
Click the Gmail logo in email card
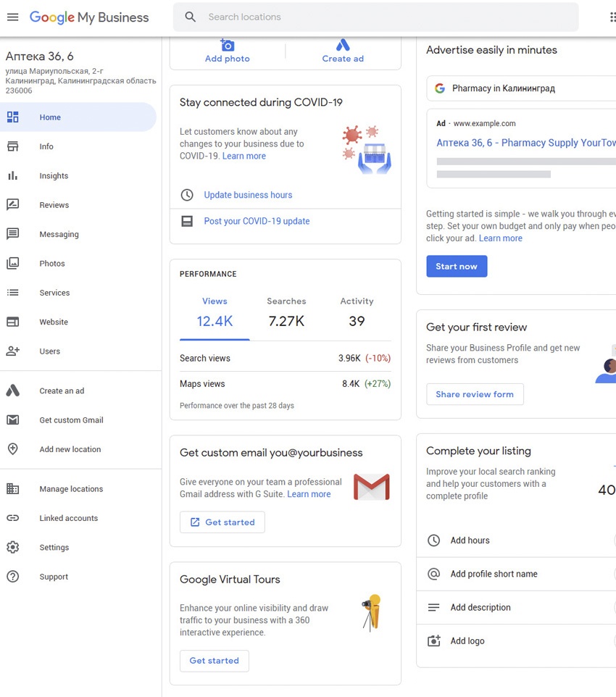pyautogui.click(x=372, y=487)
